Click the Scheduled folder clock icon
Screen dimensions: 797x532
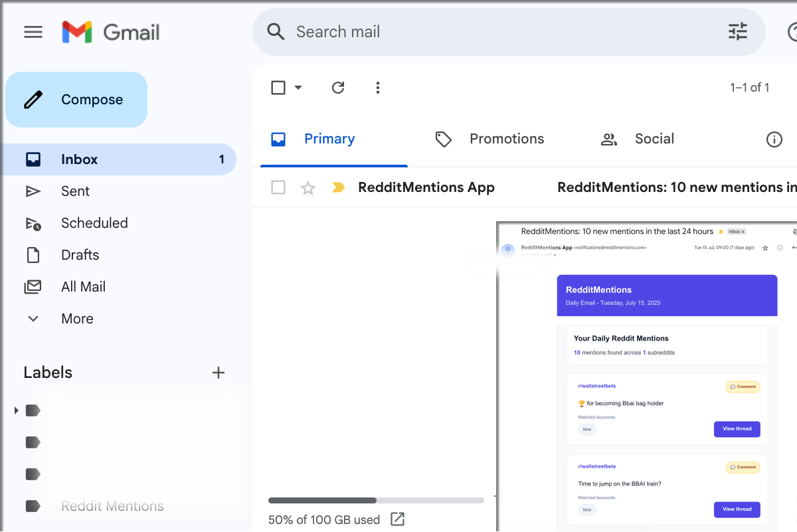[33, 223]
